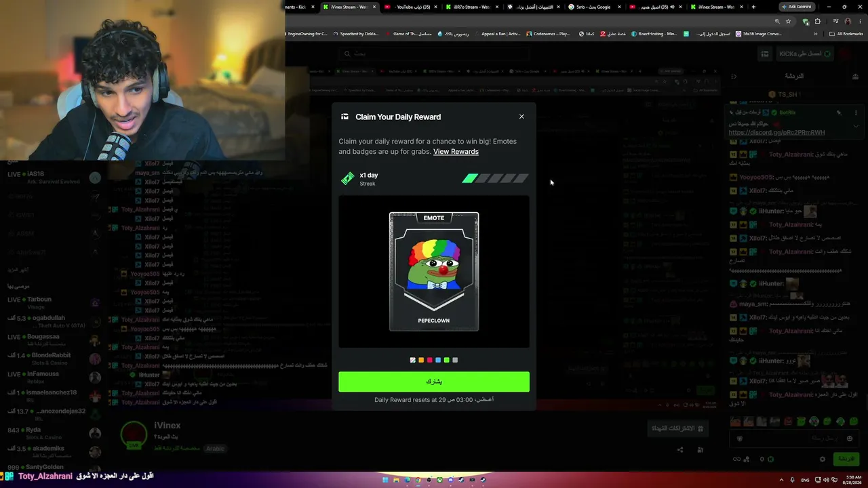This screenshot has width=868, height=488.
Task: Click the share icon below the stream
Action: pyautogui.click(x=680, y=449)
